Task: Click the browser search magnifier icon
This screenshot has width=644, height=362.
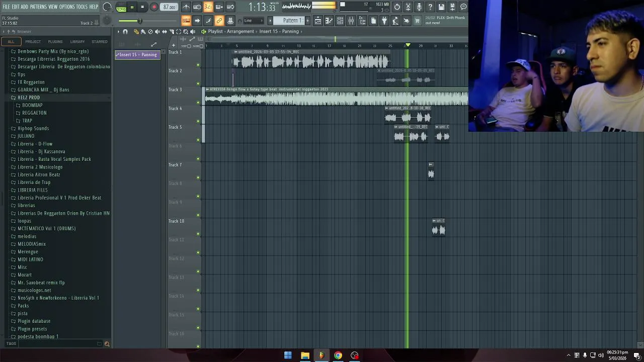Action: pos(107,344)
